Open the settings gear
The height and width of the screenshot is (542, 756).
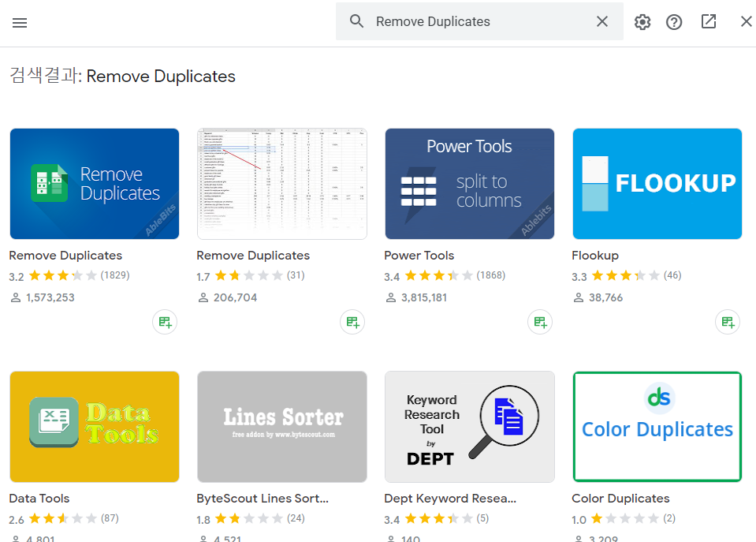pos(642,22)
